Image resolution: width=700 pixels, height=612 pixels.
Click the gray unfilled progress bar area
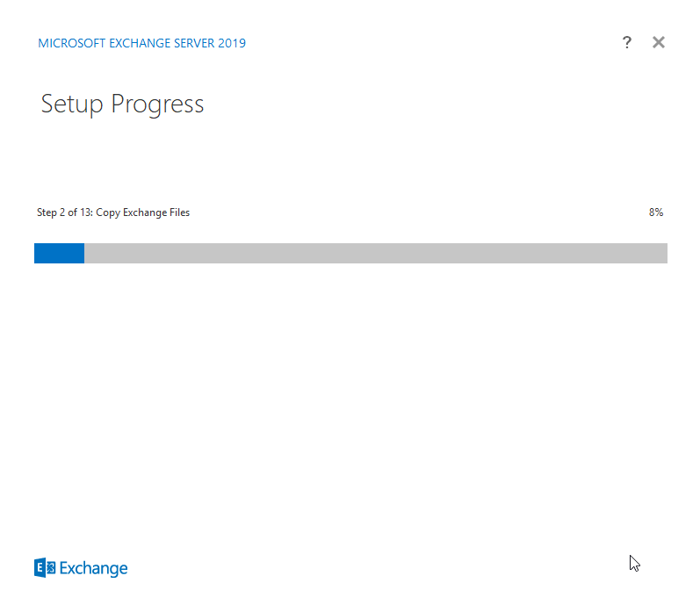(376, 253)
